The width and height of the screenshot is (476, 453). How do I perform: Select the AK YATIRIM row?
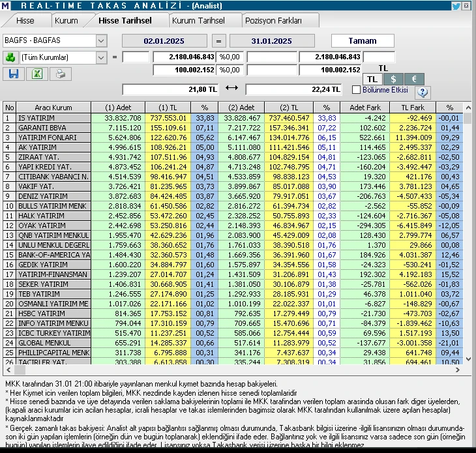pyautogui.click(x=233, y=147)
